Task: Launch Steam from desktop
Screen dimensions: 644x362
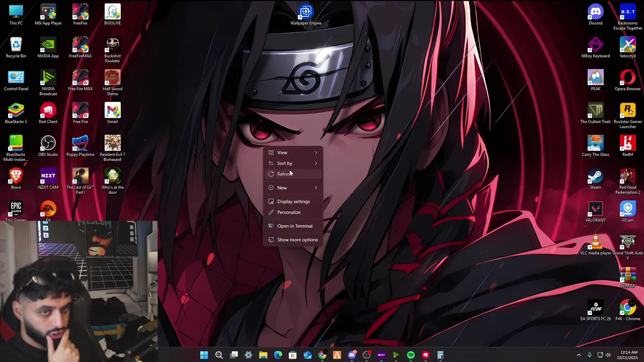Action: click(596, 179)
